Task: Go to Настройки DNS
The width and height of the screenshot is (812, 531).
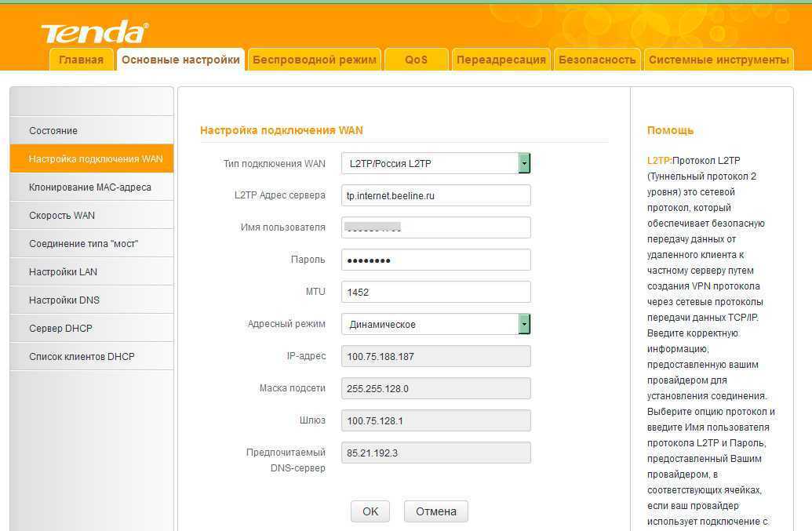Action: pos(92,300)
